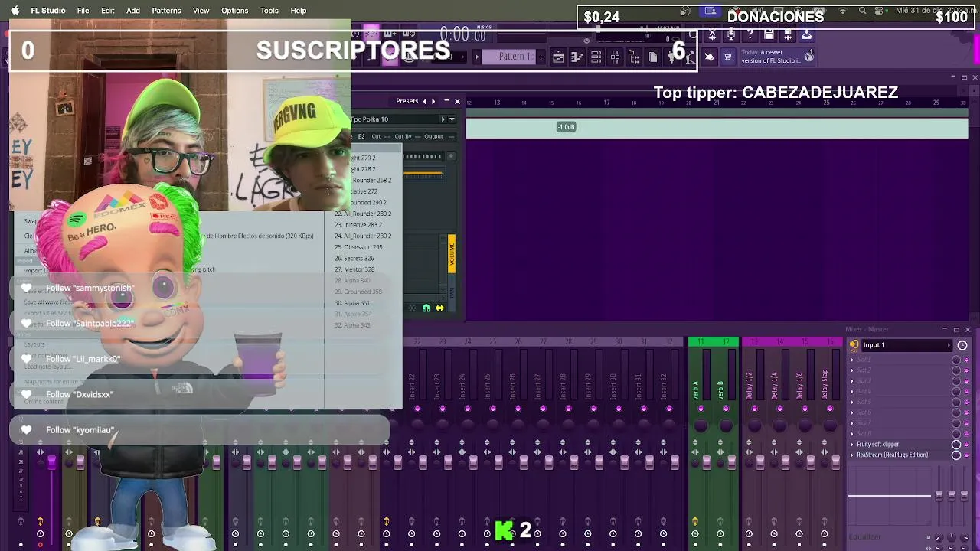980x551 pixels.
Task: Open Fpc Polka 10 dropdown arrow
Action: pyautogui.click(x=452, y=119)
